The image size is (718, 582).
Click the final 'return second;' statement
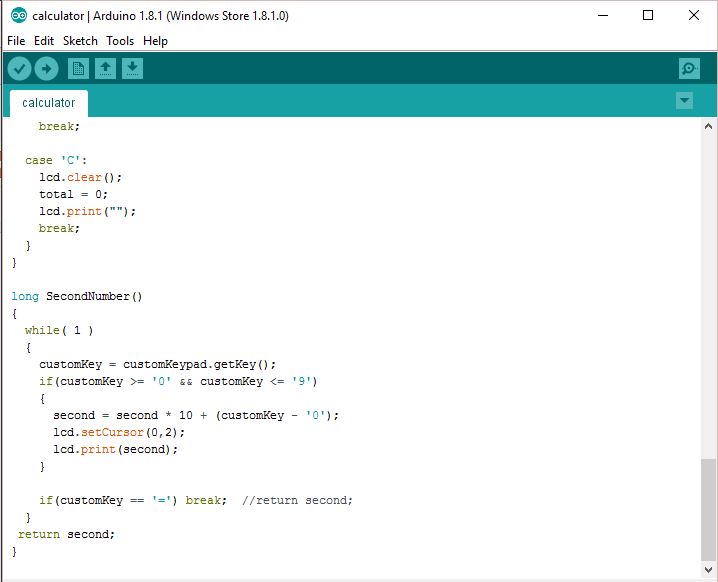[x=66, y=534]
